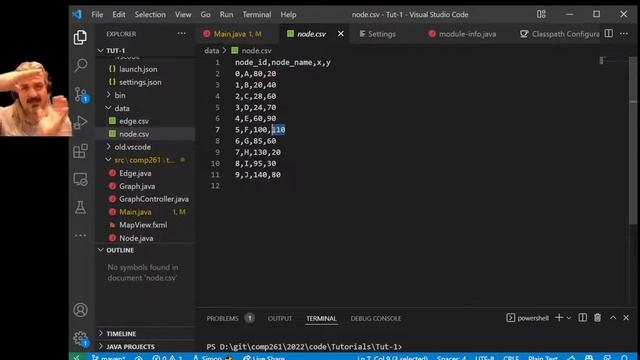Open edge.csv in the explorer
The image size is (640, 360).
145,121
